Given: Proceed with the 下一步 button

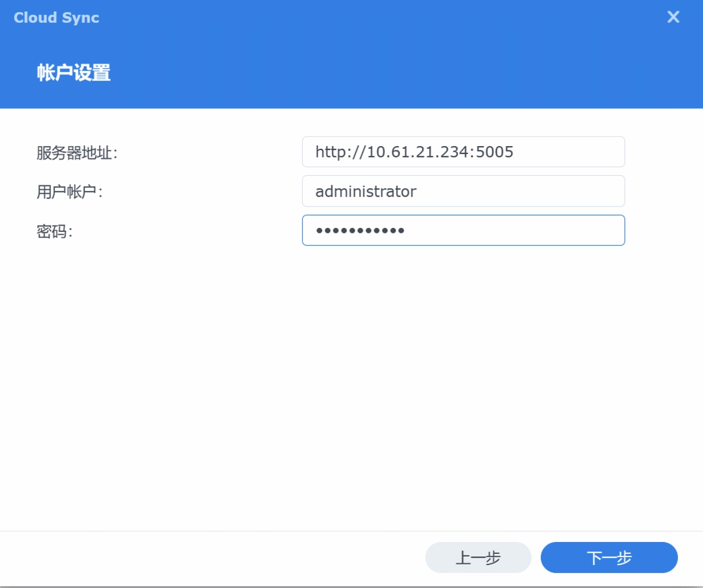Looking at the screenshot, I should coord(609,557).
